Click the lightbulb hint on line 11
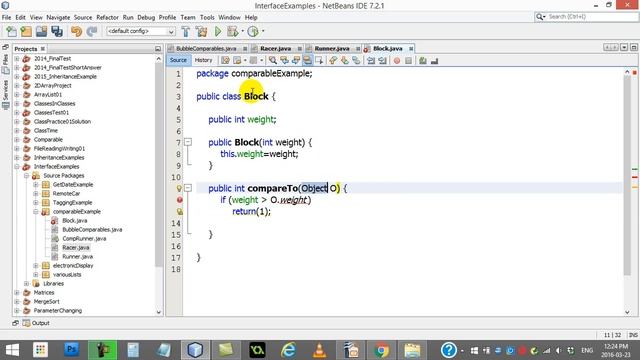 pos(179,188)
